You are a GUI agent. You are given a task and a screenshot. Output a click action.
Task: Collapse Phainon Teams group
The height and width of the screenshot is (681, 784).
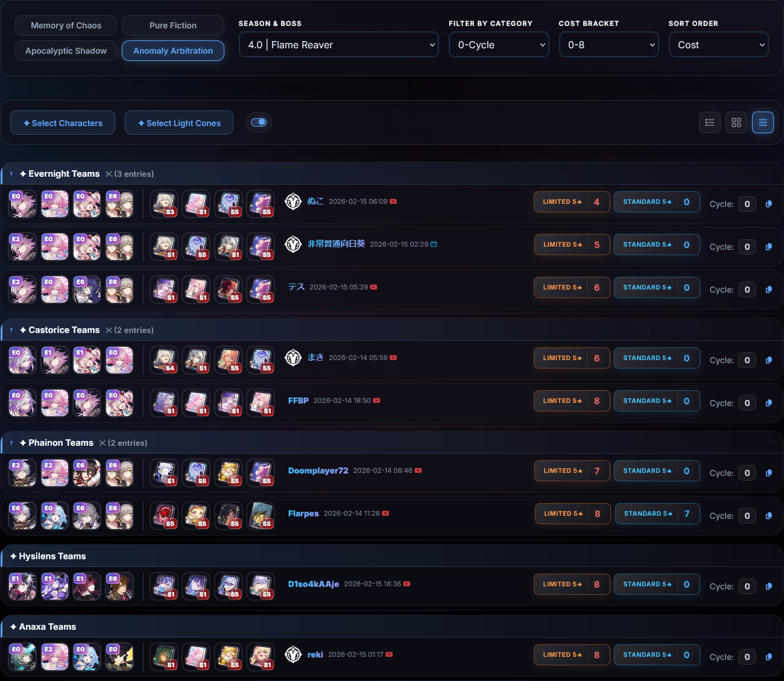11,443
